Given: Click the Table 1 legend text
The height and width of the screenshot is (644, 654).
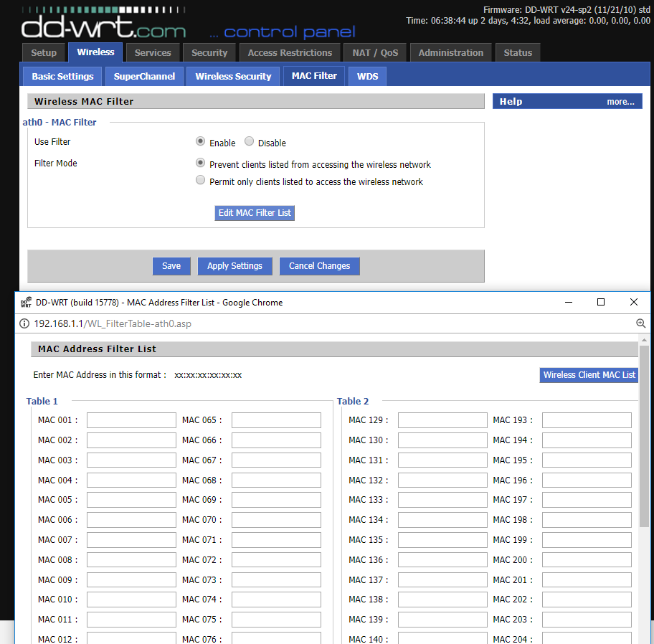Looking at the screenshot, I should [x=42, y=402].
